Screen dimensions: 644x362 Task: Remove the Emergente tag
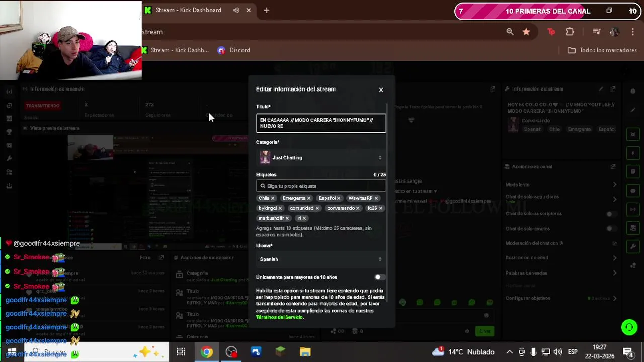[309, 198]
